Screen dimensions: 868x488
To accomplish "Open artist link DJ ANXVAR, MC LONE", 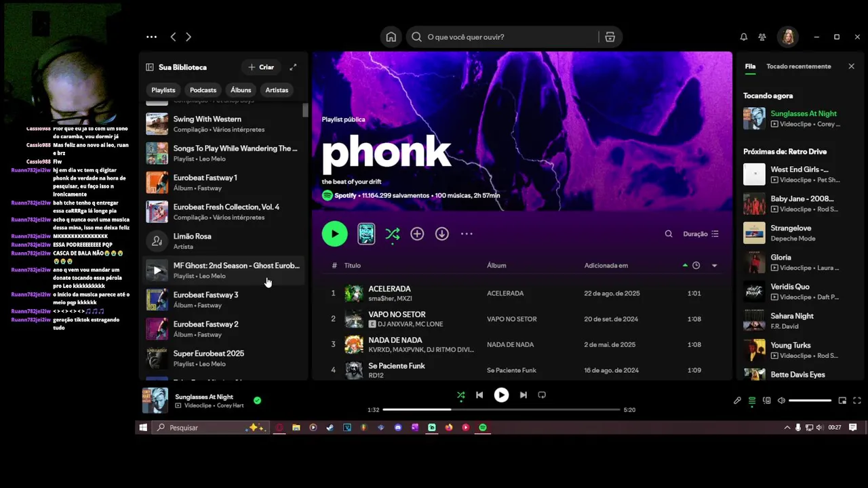I will click(x=410, y=324).
